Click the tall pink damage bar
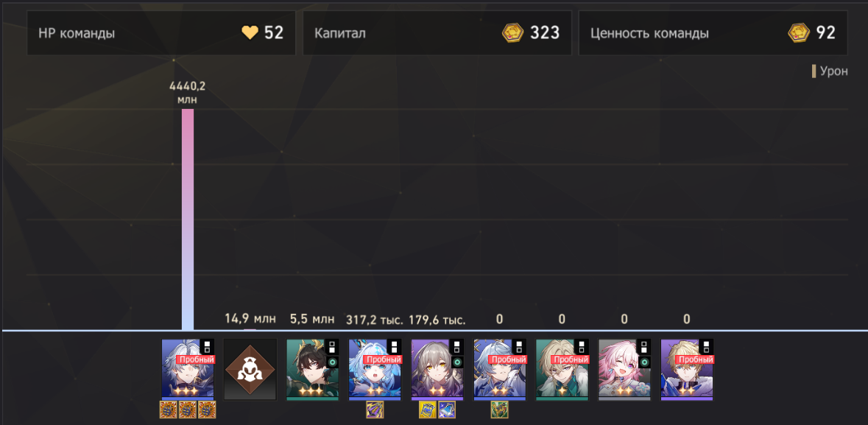This screenshot has height=425, width=868. (x=188, y=219)
